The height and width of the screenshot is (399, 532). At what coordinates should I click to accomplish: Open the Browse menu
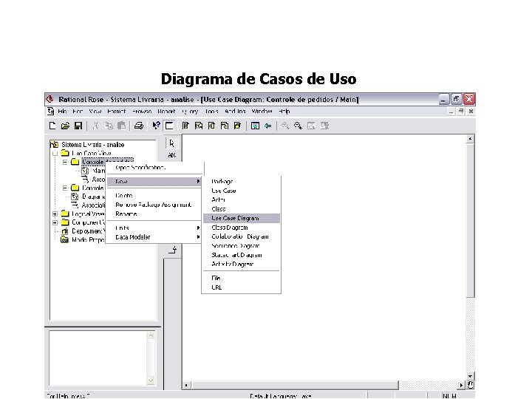pyautogui.click(x=141, y=112)
